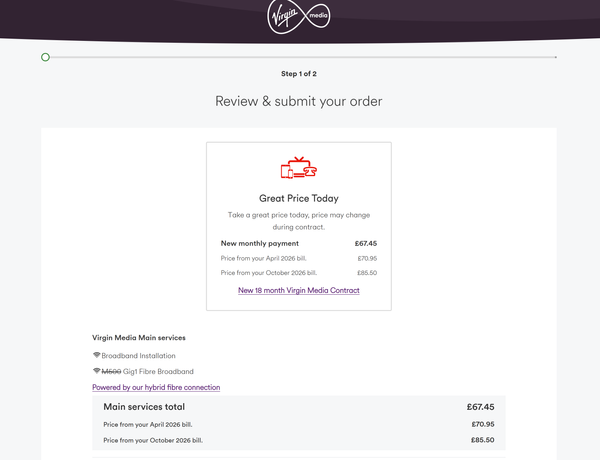Click the green circle progress step marker
The image size is (600, 460).
(x=45, y=57)
